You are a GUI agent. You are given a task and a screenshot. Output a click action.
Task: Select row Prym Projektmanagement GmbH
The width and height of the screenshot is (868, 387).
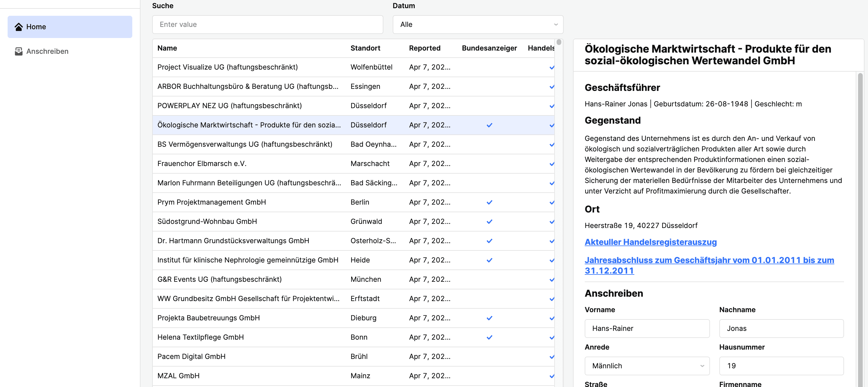pos(354,202)
